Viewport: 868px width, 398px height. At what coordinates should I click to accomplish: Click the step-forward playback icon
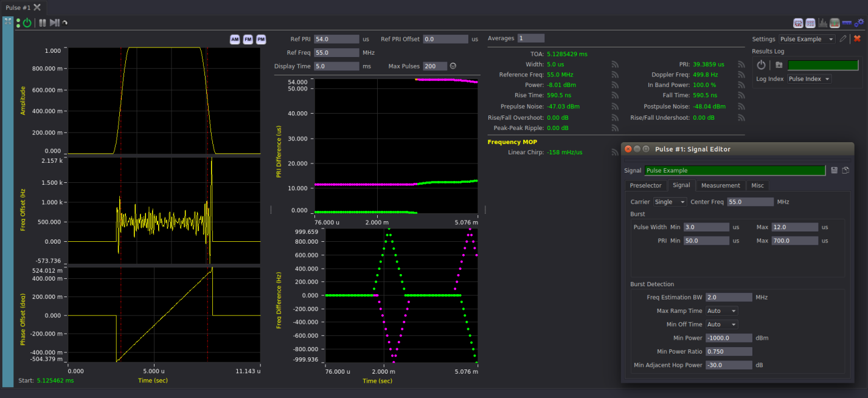coord(54,22)
